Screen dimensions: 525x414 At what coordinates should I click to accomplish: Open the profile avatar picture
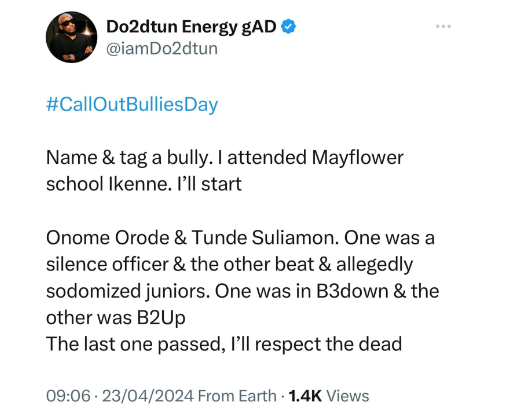[x=71, y=37]
